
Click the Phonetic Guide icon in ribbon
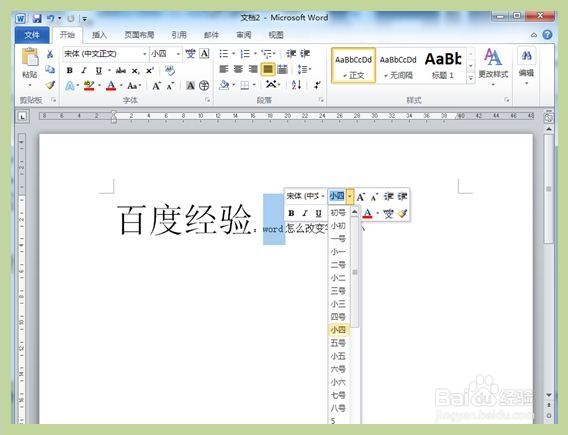190,54
